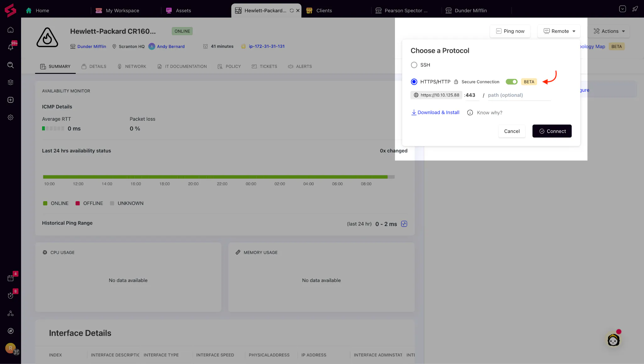Open the layers stack sidebar icon
This screenshot has height=364, width=644.
pyautogui.click(x=10, y=82)
